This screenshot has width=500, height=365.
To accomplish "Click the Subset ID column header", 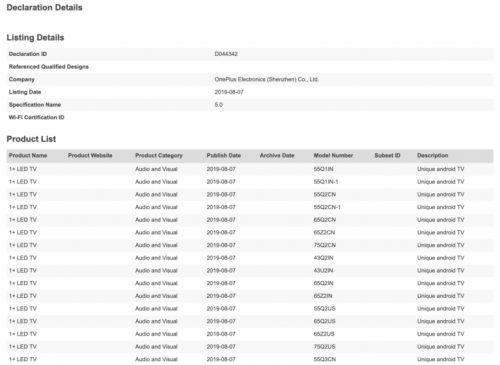I will [x=387, y=155].
